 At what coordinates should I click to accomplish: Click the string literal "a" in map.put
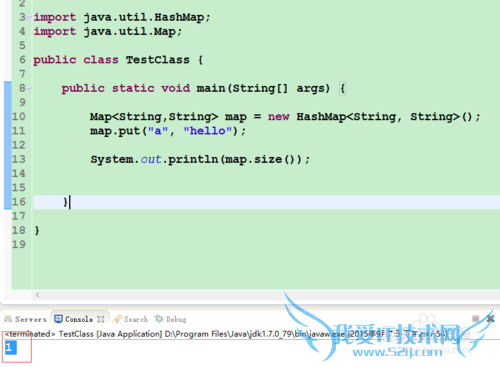point(158,131)
